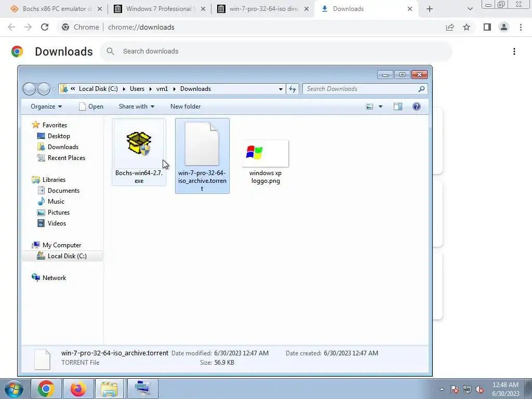Select Favorites in the navigation pane
The width and height of the screenshot is (532, 399).
[54, 125]
